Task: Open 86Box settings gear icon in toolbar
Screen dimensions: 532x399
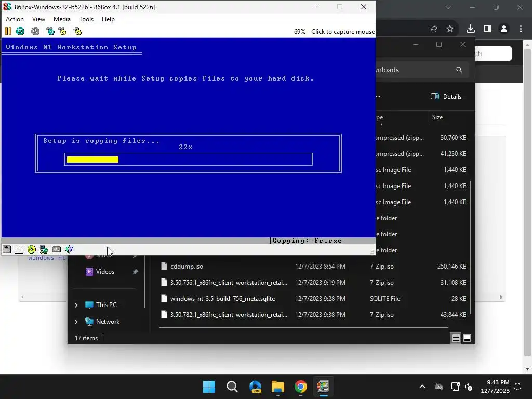Action: click(78, 32)
